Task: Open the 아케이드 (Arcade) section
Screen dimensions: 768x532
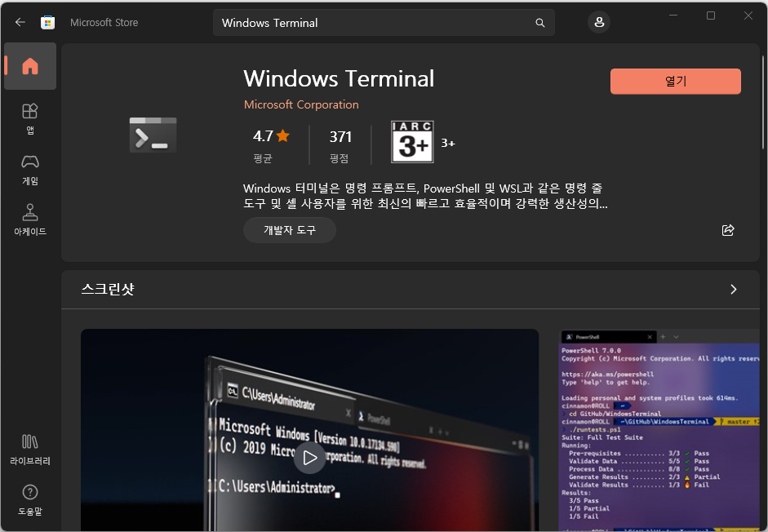Action: (30, 220)
